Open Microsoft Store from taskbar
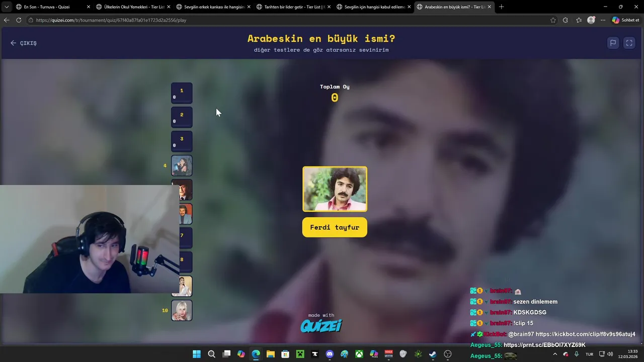Viewport: 644px width, 362px height. tap(285, 354)
